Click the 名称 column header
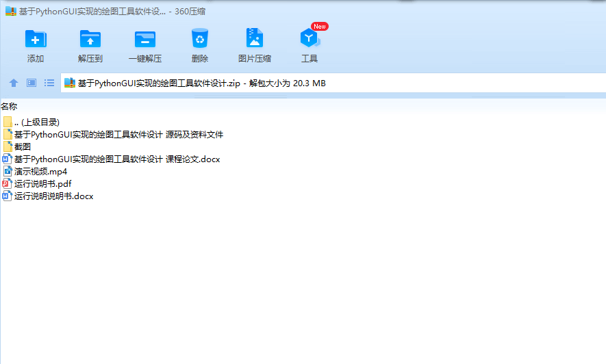 (x=9, y=107)
